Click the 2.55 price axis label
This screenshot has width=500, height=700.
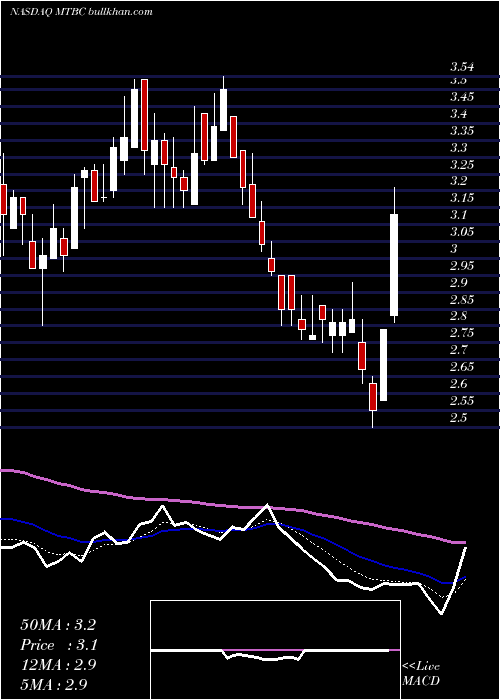(x=462, y=400)
